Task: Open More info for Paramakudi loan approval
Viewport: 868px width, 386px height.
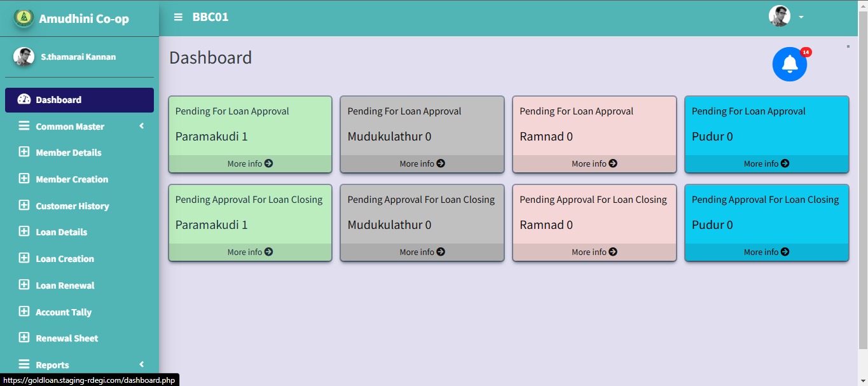Action: click(x=250, y=163)
